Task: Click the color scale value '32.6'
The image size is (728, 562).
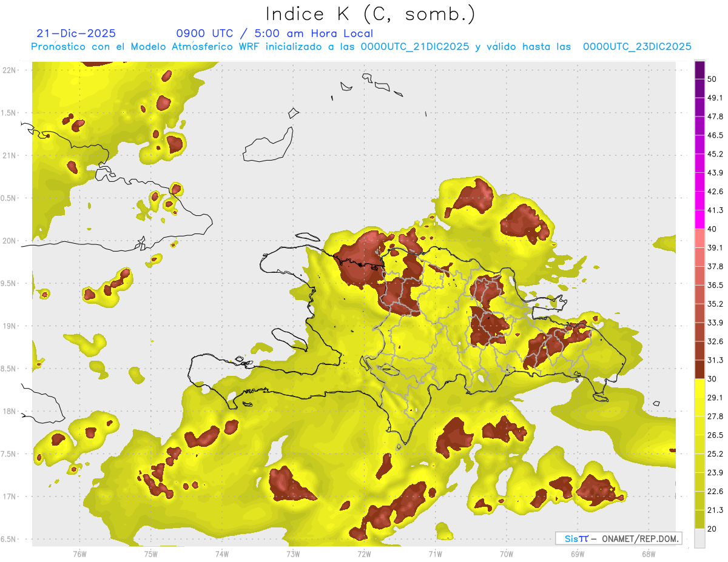Action: point(715,341)
